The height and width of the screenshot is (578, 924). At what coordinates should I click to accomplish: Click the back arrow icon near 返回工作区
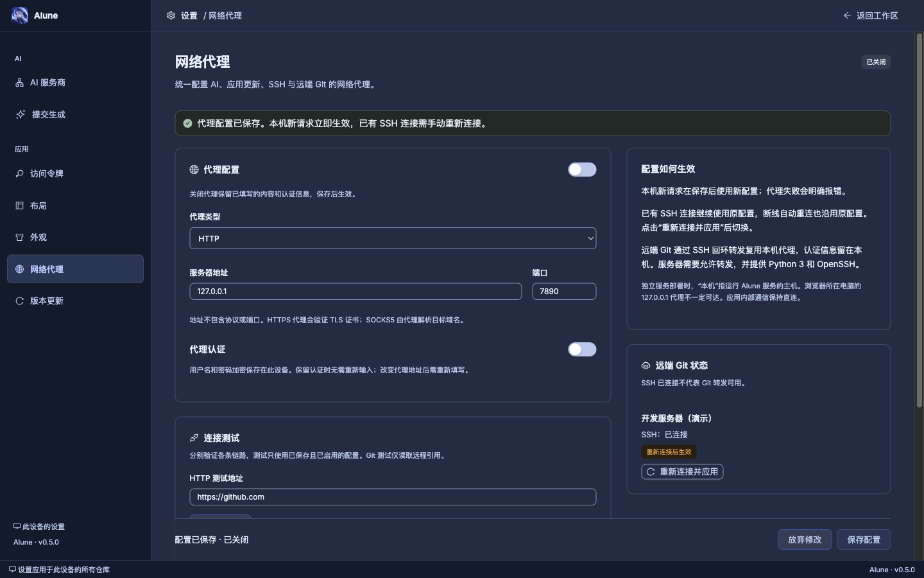tap(847, 15)
